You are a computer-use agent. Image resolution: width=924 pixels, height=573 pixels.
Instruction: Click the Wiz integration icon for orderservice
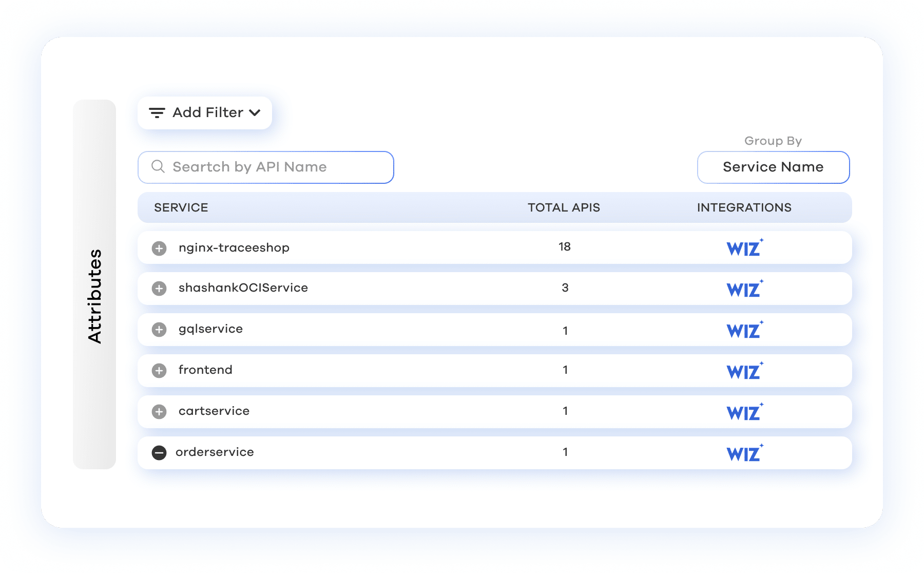click(x=744, y=453)
